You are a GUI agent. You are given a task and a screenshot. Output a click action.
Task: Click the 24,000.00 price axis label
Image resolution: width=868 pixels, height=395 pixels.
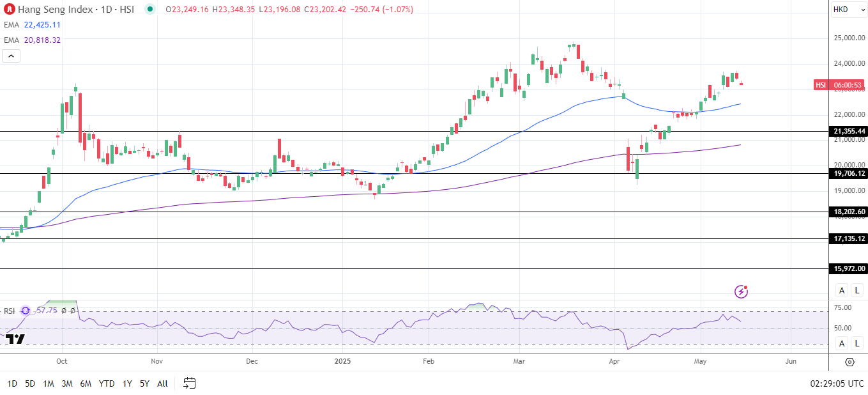849,63
